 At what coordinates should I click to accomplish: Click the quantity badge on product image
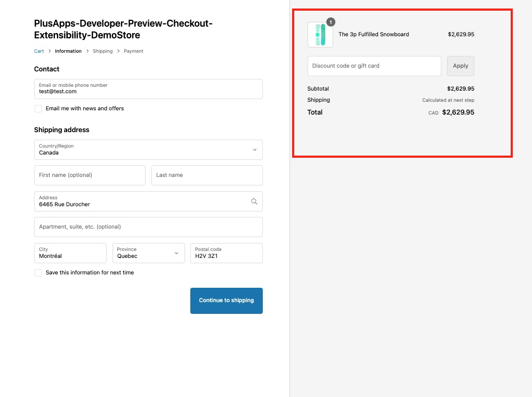[331, 22]
